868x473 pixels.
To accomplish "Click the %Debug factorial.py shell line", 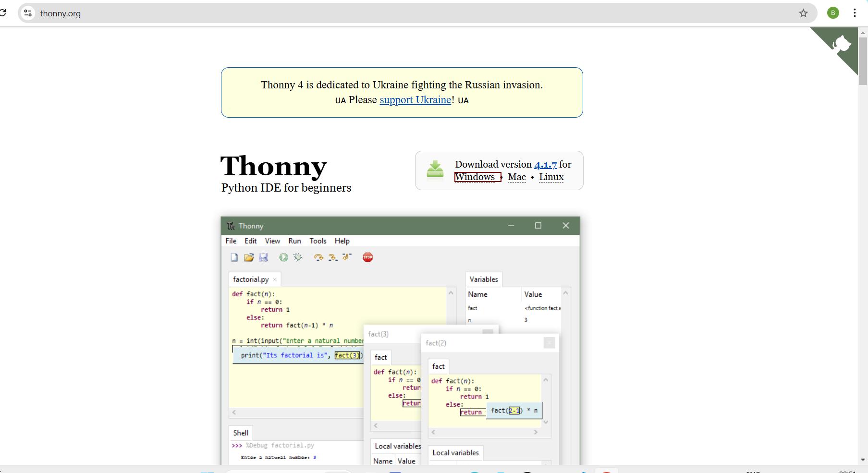I will 280,446.
